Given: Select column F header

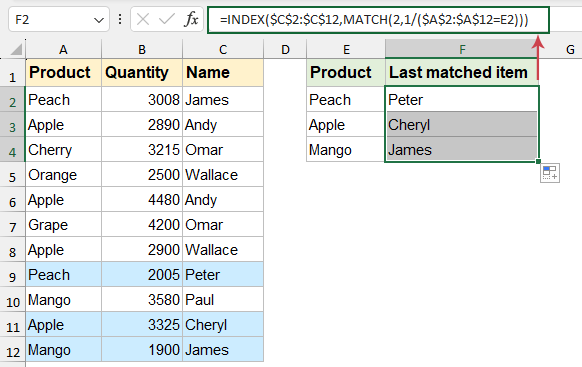Looking at the screenshot, I should (x=462, y=49).
